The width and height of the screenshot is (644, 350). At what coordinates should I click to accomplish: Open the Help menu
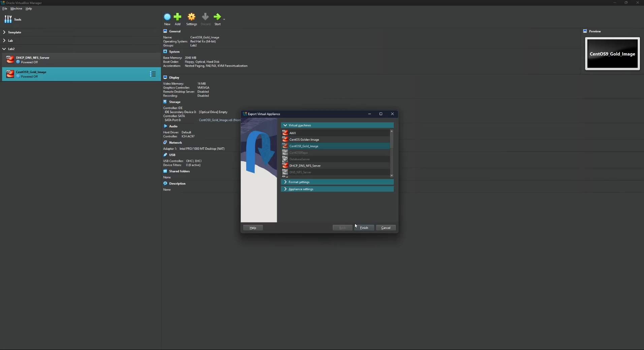click(x=29, y=8)
